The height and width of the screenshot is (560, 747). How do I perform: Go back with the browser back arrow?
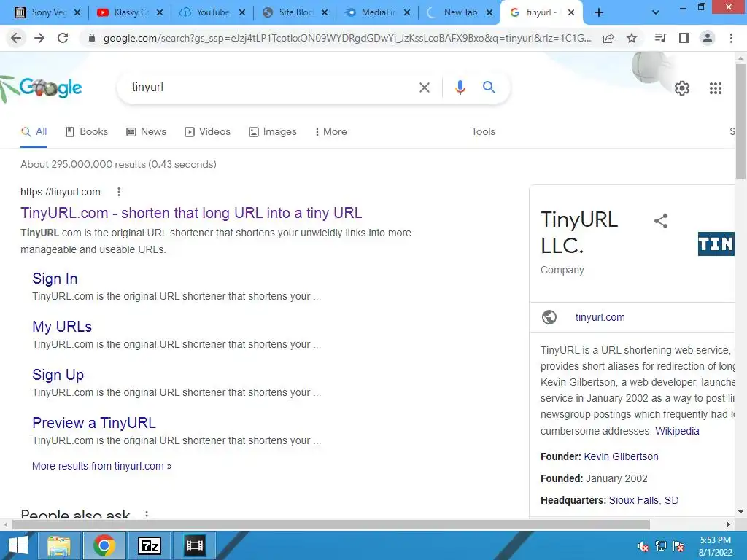tap(16, 38)
